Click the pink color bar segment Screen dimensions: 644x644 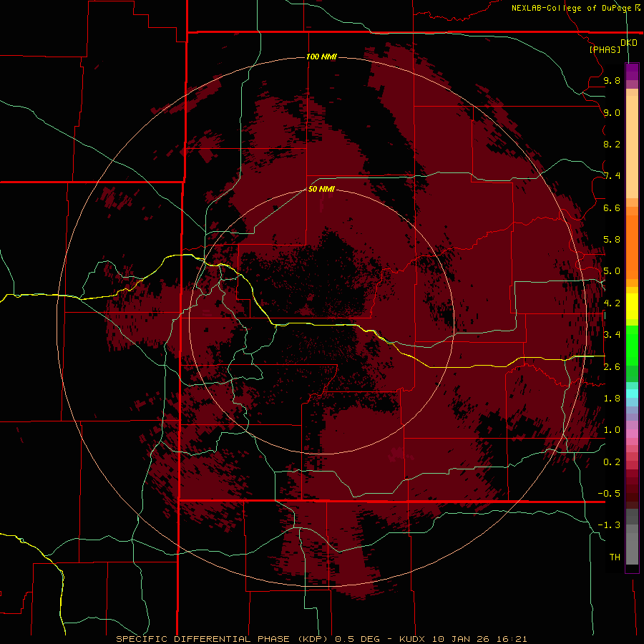tap(632, 434)
